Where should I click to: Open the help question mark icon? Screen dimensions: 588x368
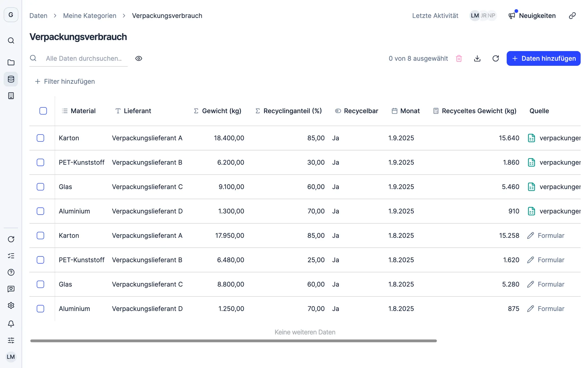point(11,272)
